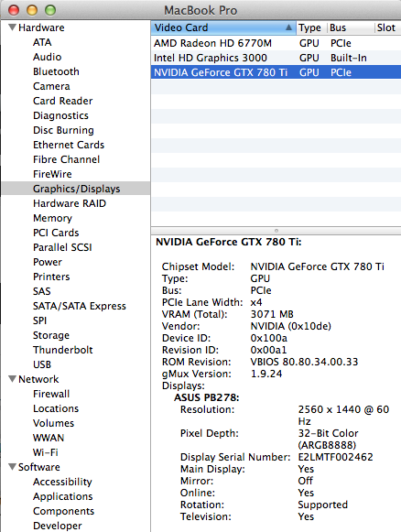Open Applications under Software
This screenshot has width=401, height=532.
(63, 496)
